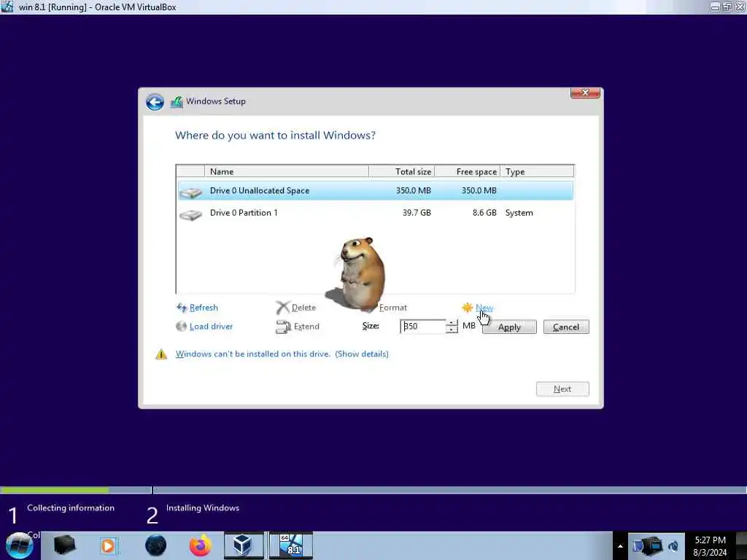747x560 pixels.
Task: Open the media player taskbar icon
Action: pyautogui.click(x=108, y=545)
